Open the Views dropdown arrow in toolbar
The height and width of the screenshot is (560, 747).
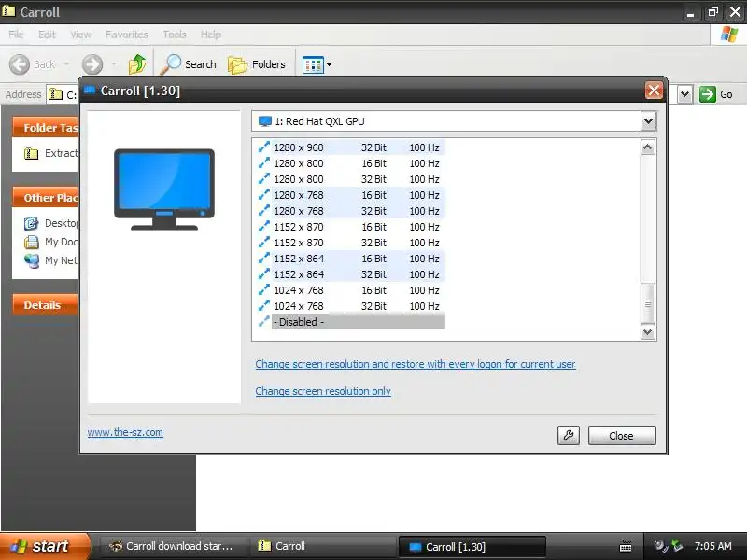[x=330, y=64]
